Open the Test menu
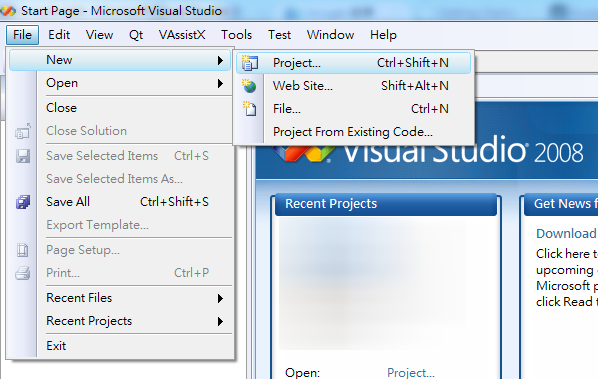This screenshot has height=379, width=598. coord(279,35)
